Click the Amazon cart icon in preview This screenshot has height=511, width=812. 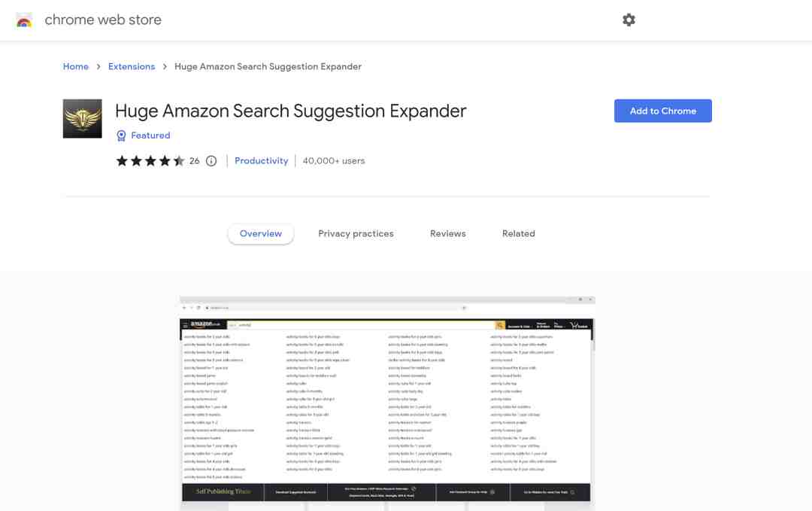574,325
